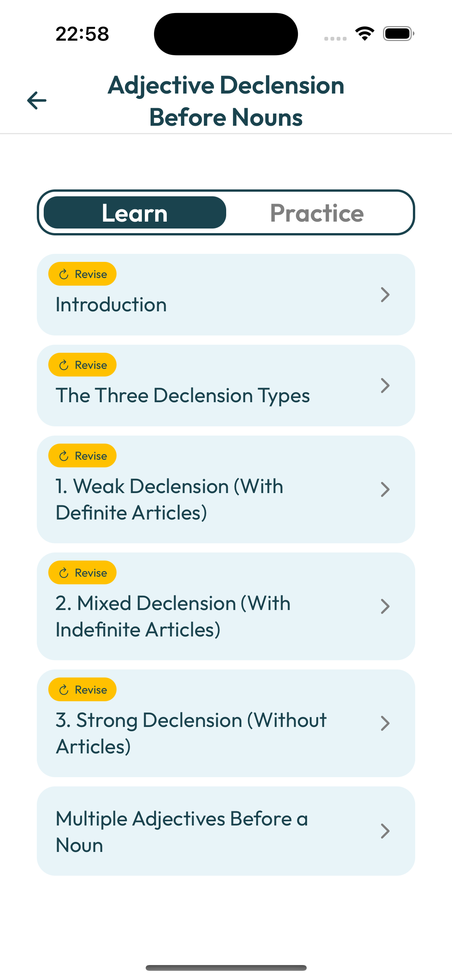This screenshot has height=980, width=452.
Task: Click the Strong Declension chevron arrow
Action: click(385, 723)
